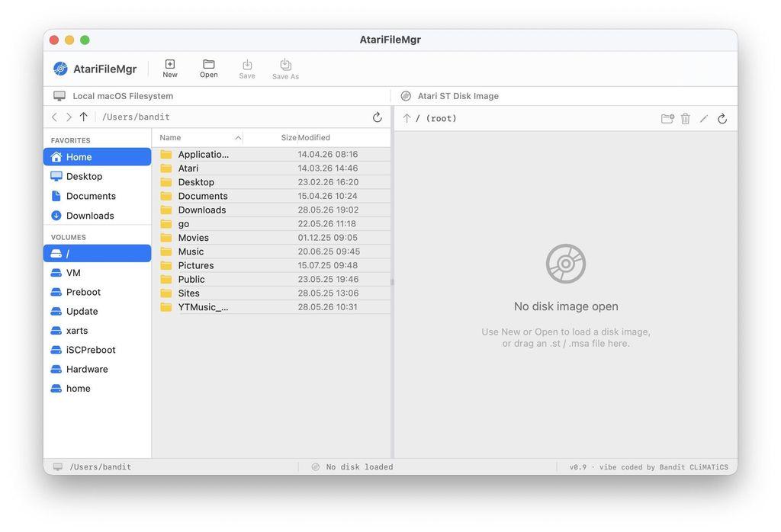This screenshot has height=532, width=781.
Task: Click the /Users/bandit path field
Action: [x=136, y=117]
